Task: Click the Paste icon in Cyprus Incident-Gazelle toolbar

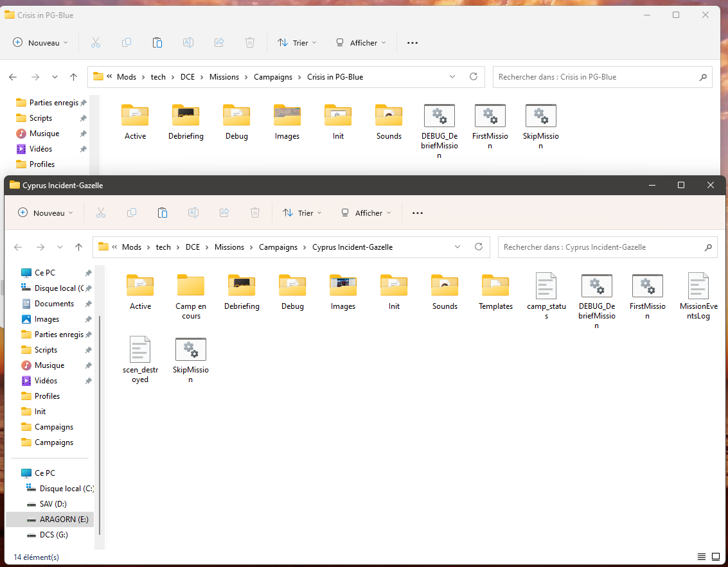Action: (x=163, y=213)
